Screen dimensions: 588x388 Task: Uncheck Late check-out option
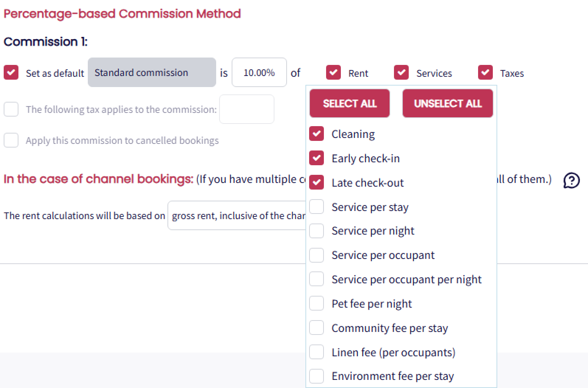click(317, 183)
